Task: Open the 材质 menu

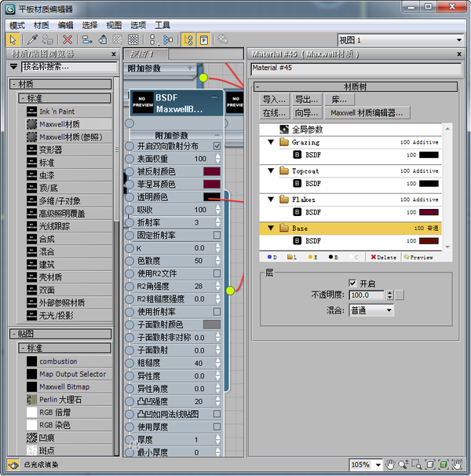Action: tap(42, 25)
